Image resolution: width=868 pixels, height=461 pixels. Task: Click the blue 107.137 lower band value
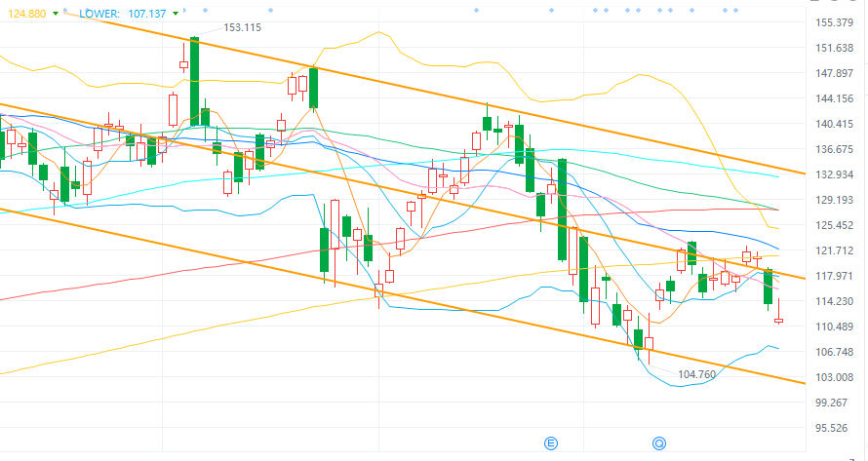pyautogui.click(x=147, y=14)
